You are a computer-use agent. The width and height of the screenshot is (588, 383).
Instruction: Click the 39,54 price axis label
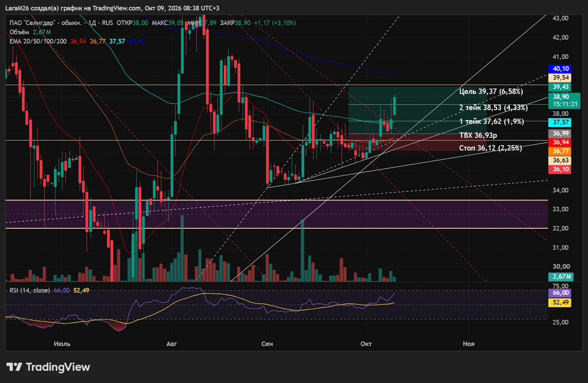pos(560,77)
